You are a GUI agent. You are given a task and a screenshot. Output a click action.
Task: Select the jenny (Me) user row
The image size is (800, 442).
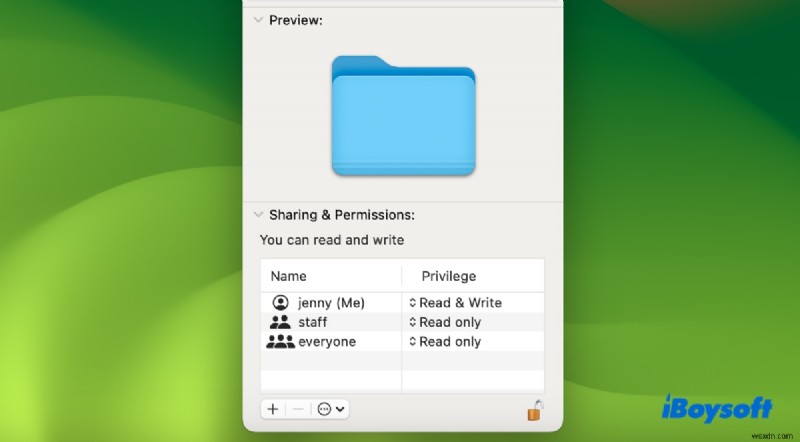click(402, 303)
